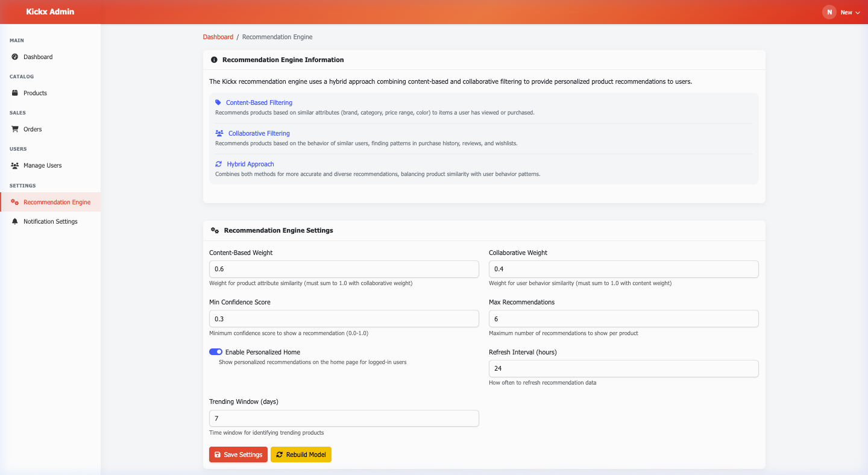
Task: Click the Dashboard gauge icon in sidebar
Action: (15, 57)
